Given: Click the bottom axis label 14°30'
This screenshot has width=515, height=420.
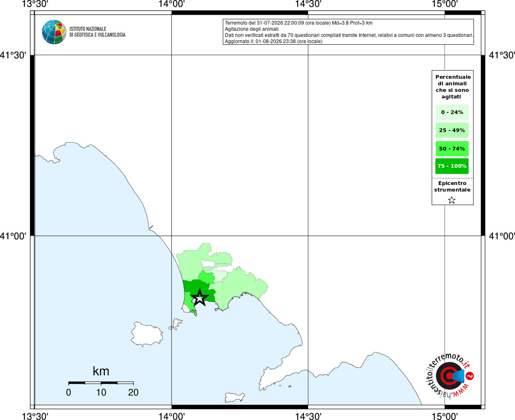Looking at the screenshot, I should point(308,416).
